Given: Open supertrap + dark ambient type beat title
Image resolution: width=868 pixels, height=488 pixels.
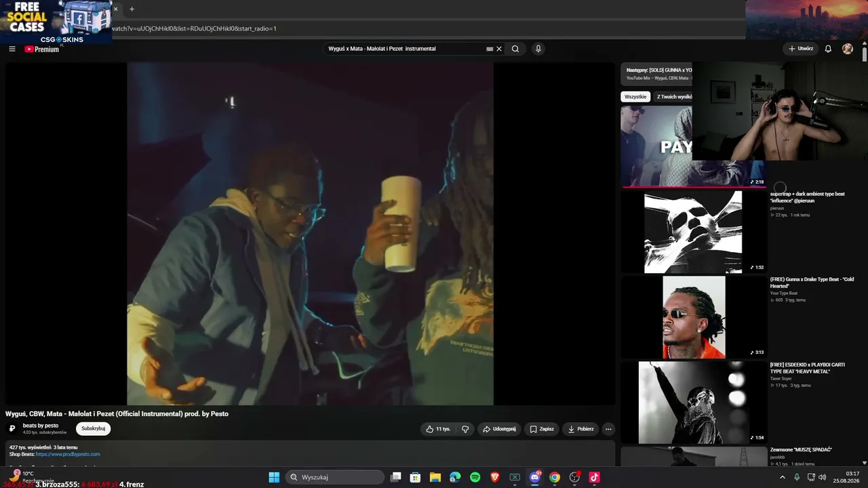Looking at the screenshot, I should point(807,197).
